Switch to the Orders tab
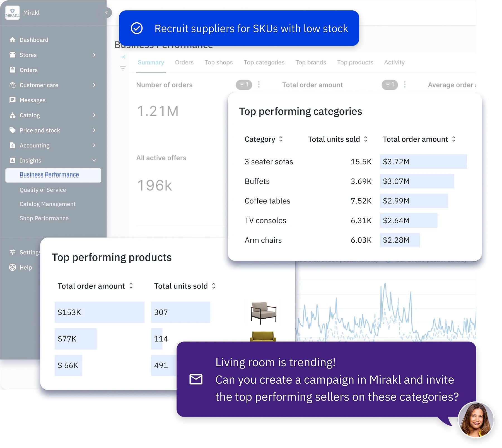 tap(184, 62)
